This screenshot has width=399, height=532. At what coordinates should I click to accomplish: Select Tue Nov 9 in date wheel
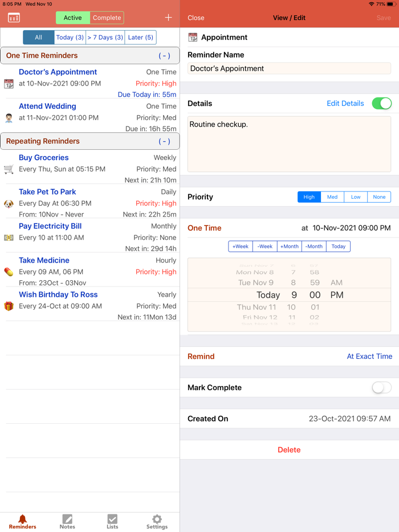tap(256, 283)
